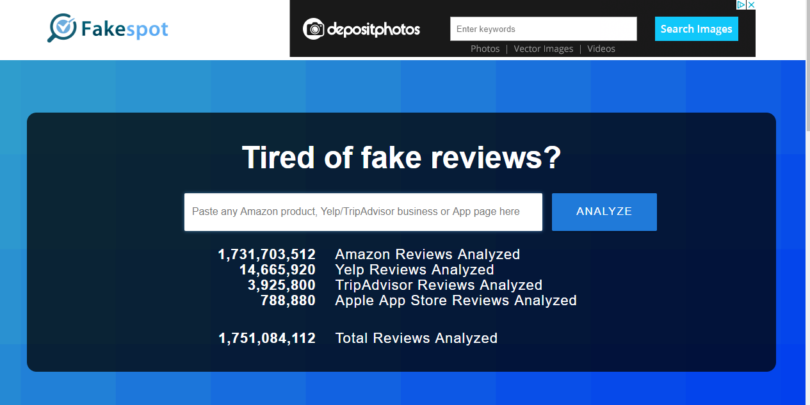
Task: Click the Depositphotos camera logo icon
Action: (315, 28)
